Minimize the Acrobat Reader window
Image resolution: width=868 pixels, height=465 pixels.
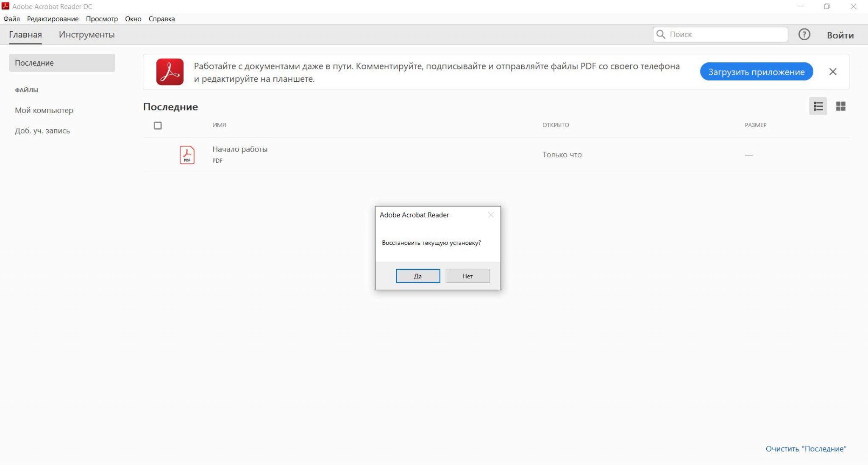(x=801, y=6)
